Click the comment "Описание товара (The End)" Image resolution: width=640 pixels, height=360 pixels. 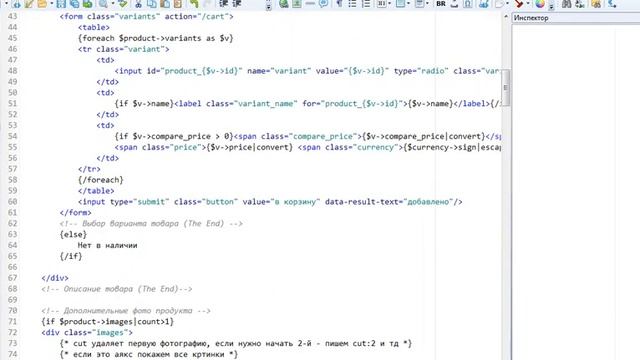[x=120, y=289]
